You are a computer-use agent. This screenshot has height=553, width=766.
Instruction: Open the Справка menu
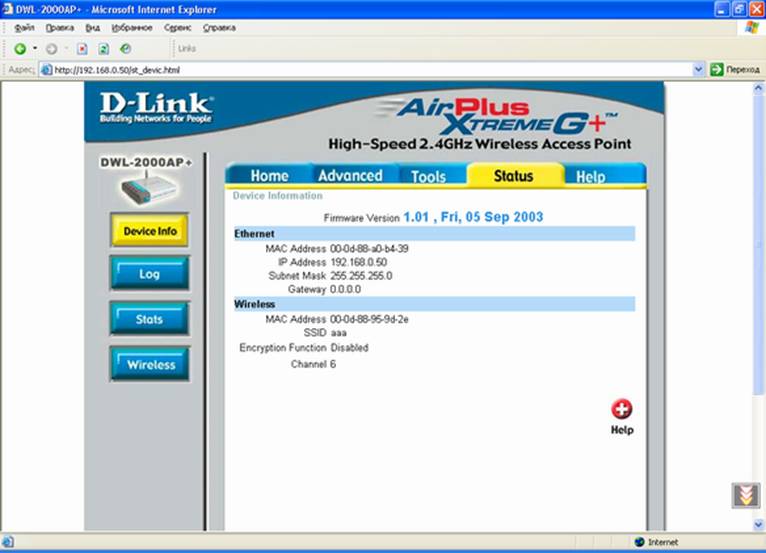[219, 28]
